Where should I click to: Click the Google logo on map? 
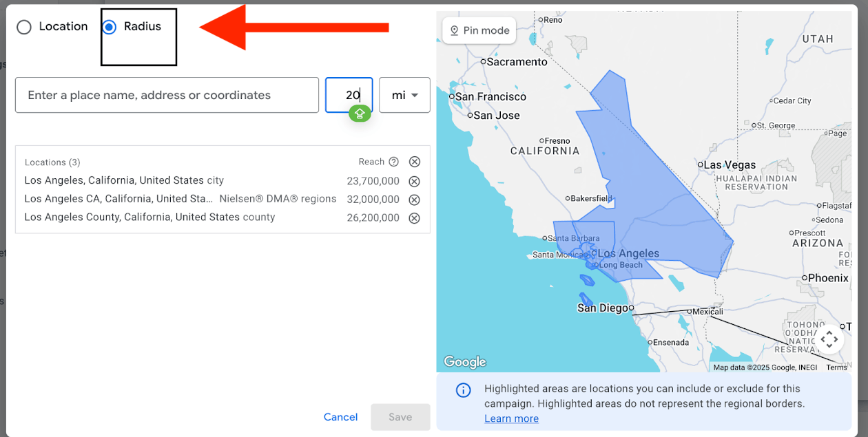(x=464, y=361)
